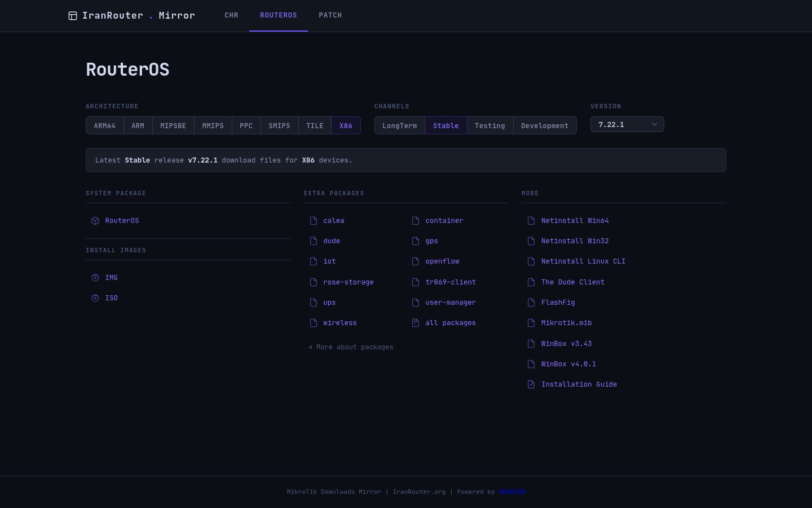Click the file icon beside tr069-client
This screenshot has width=812, height=508.
pos(416,282)
